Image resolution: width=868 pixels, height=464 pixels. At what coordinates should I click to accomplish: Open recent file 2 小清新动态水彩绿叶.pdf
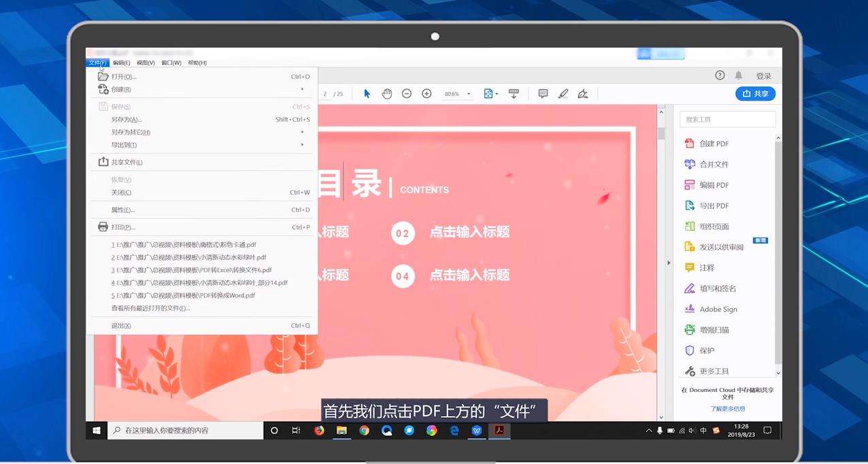click(202, 257)
